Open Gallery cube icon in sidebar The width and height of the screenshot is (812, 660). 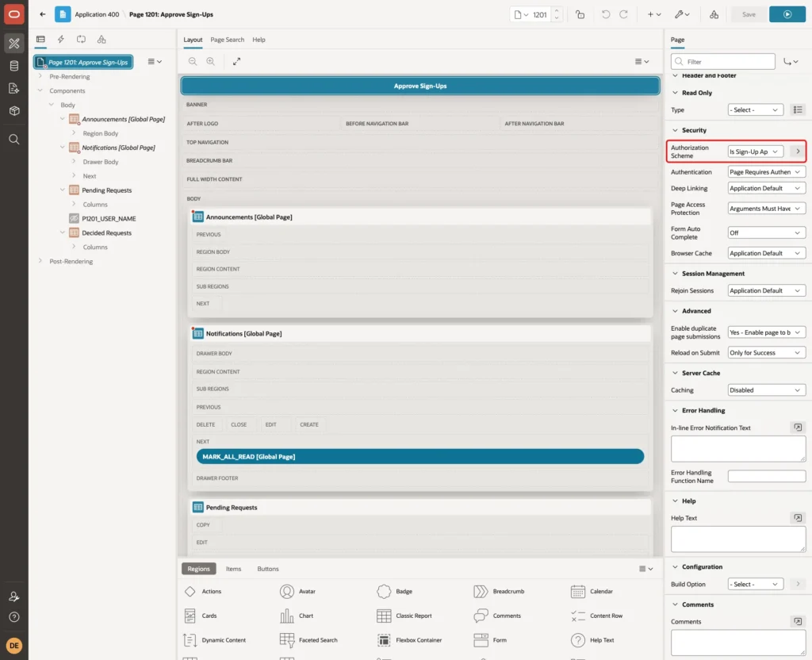coord(14,111)
